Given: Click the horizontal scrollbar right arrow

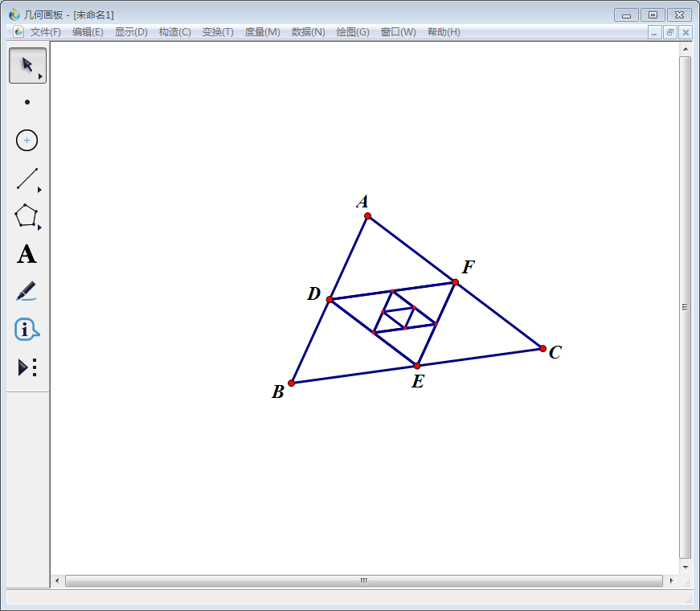Looking at the screenshot, I should [x=671, y=581].
